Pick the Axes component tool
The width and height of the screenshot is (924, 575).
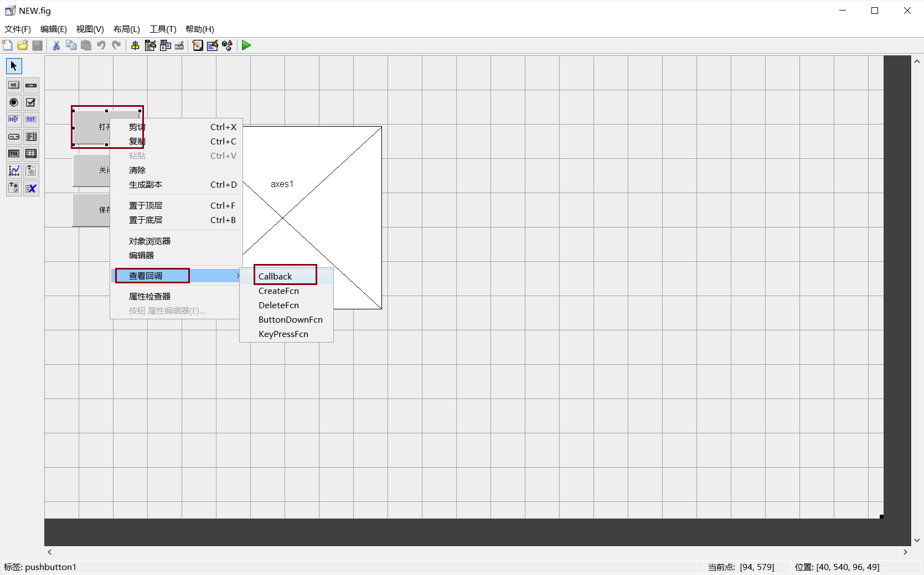14,171
